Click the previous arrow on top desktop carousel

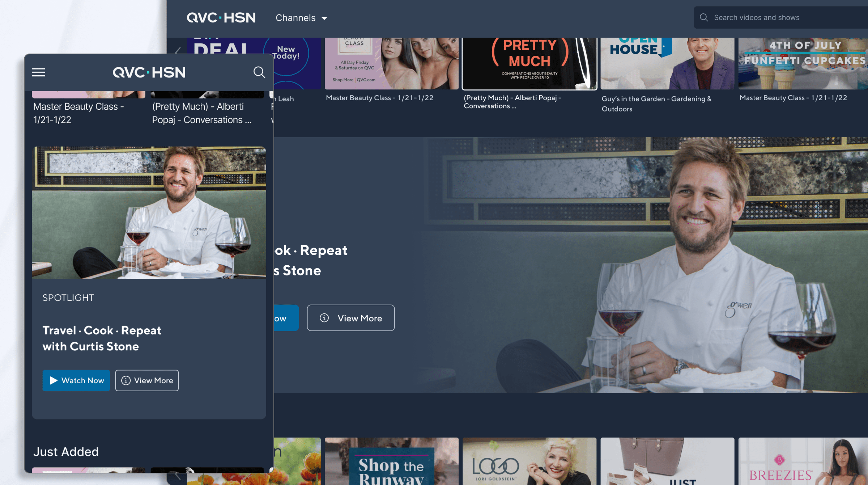pos(178,51)
